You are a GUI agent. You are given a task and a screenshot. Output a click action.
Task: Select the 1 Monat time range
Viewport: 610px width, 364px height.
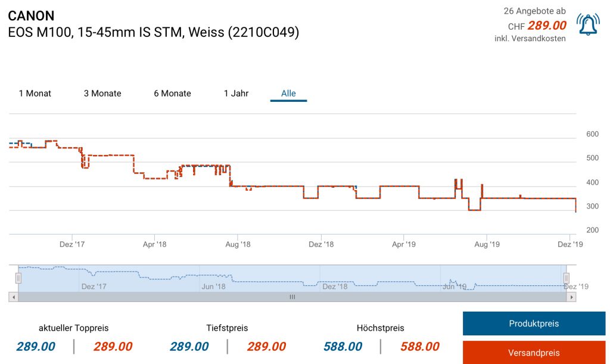pyautogui.click(x=35, y=94)
